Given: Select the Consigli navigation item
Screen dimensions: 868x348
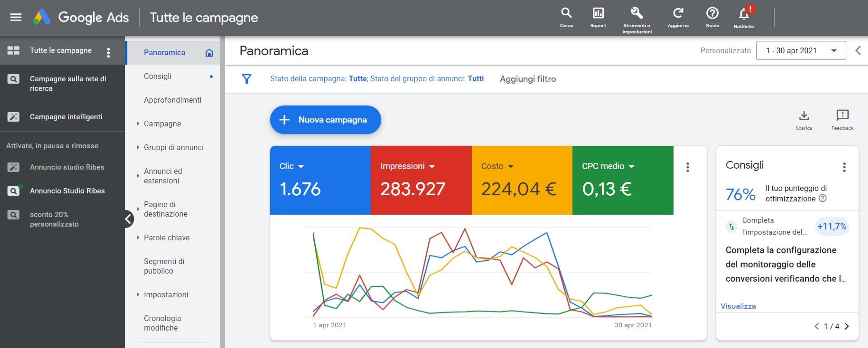Looking at the screenshot, I should (158, 76).
